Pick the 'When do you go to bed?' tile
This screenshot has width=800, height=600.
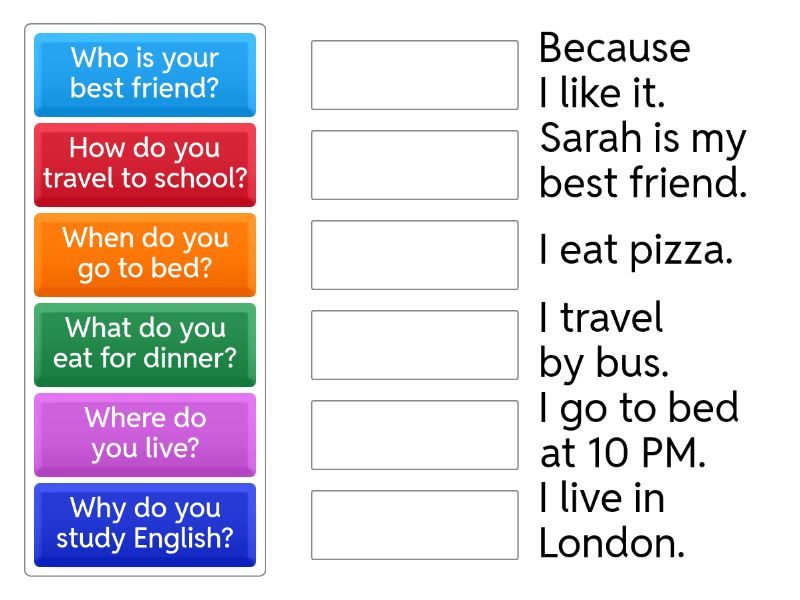pos(145,255)
